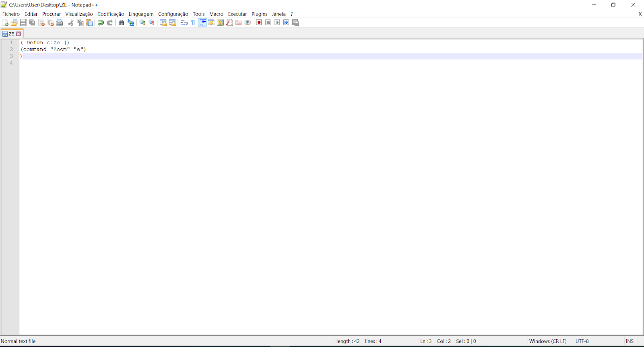The width and height of the screenshot is (644, 347).
Task: Open the Procurar menu
Action: tap(52, 14)
